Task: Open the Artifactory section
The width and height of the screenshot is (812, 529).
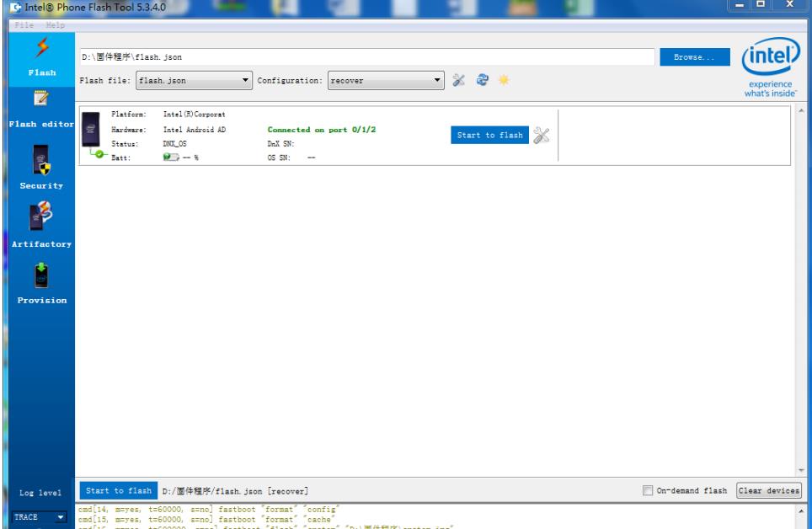Action: pos(41,225)
